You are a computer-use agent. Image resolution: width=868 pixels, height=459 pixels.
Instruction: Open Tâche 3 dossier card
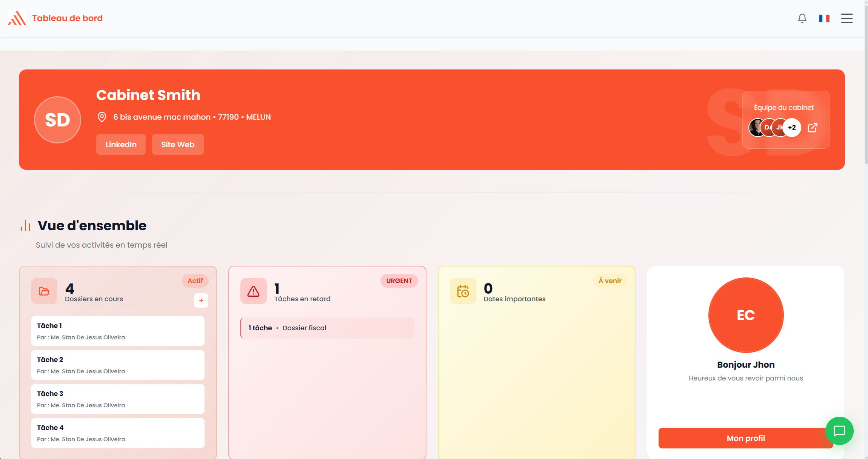click(x=118, y=399)
